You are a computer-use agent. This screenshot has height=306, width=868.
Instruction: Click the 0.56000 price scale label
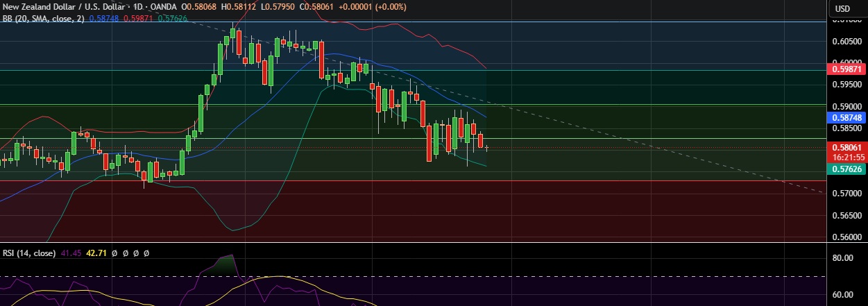tap(847, 237)
